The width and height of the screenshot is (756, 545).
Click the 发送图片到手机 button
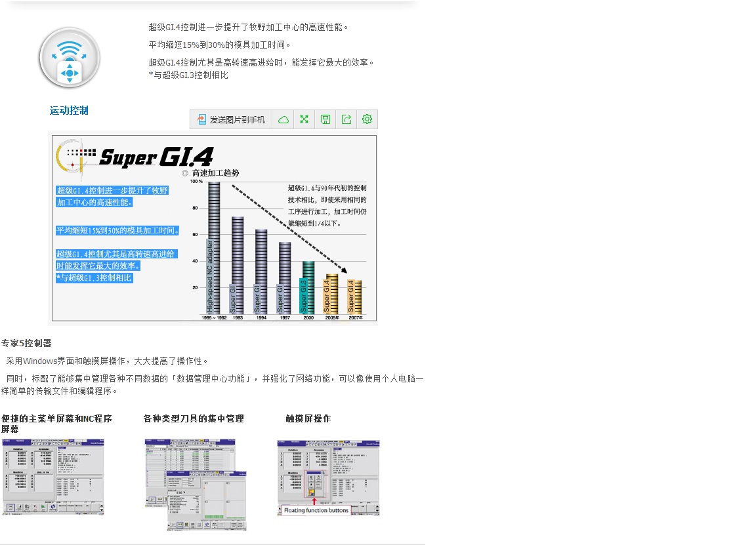click(231, 119)
